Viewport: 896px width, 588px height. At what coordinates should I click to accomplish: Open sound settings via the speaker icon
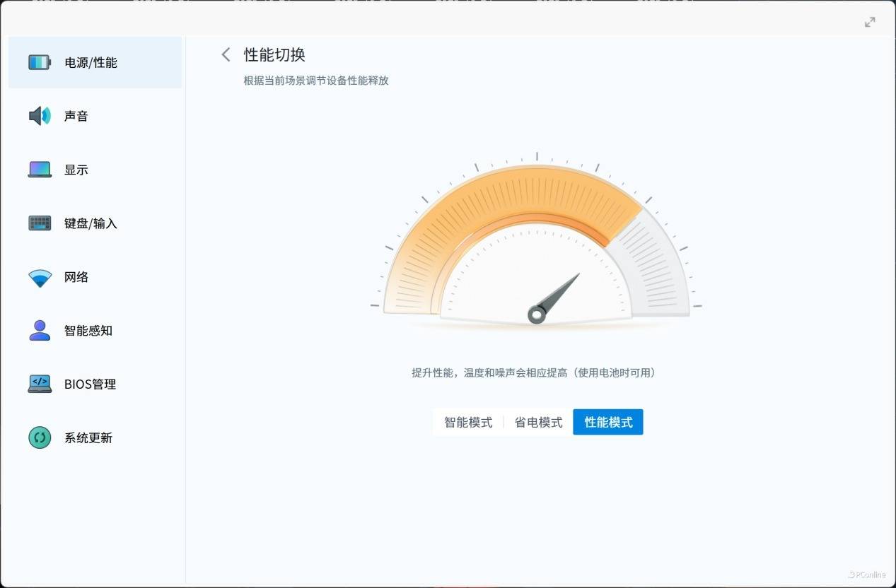40,116
